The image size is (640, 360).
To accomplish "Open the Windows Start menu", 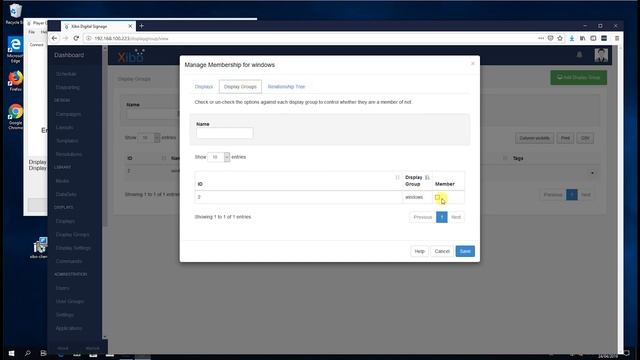I will point(11,353).
